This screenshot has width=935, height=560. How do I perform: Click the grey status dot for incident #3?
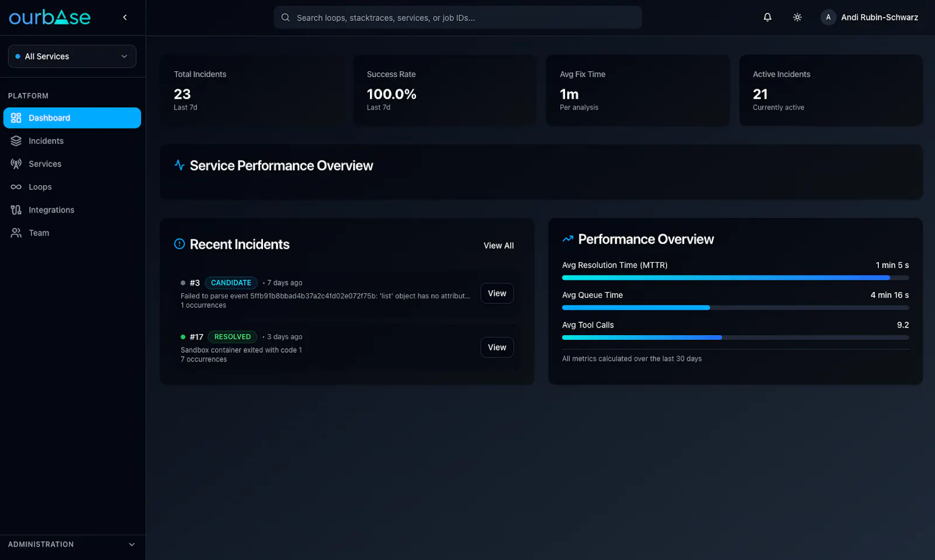pos(183,283)
